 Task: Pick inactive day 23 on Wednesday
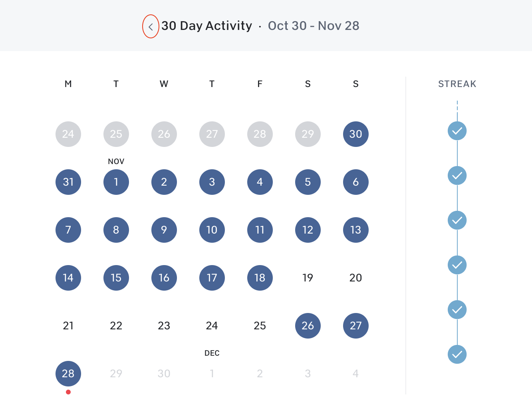click(164, 326)
